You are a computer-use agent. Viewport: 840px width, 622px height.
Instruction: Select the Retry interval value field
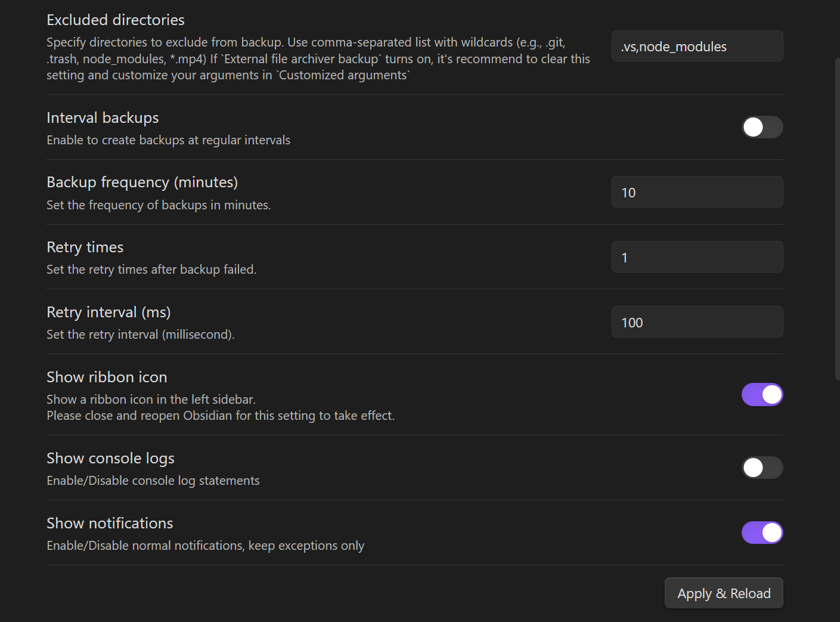tap(696, 321)
